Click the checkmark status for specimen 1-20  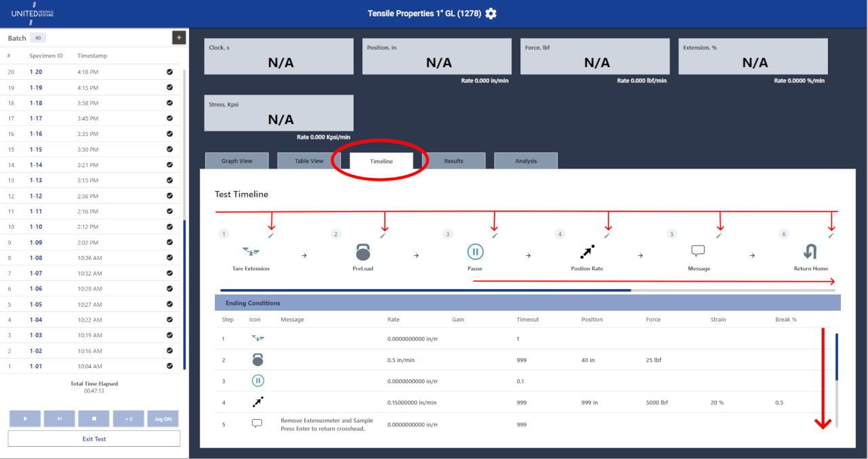point(169,72)
